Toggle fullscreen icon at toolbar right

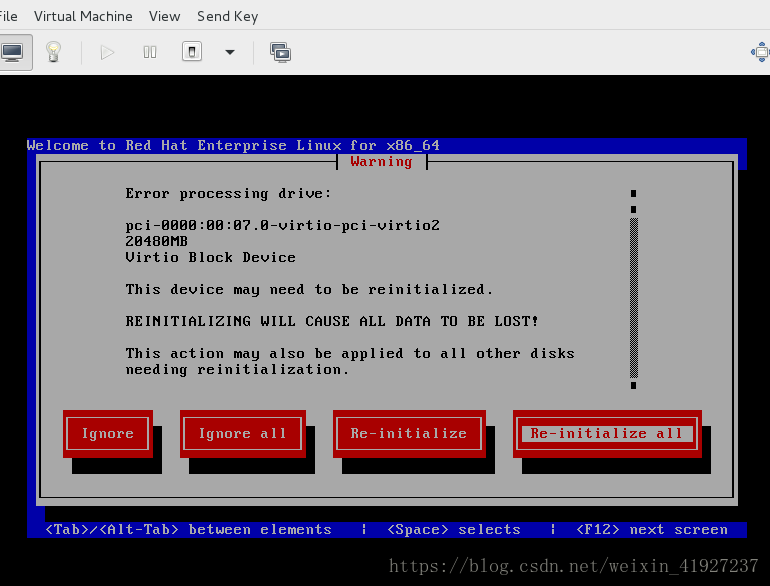(x=761, y=52)
